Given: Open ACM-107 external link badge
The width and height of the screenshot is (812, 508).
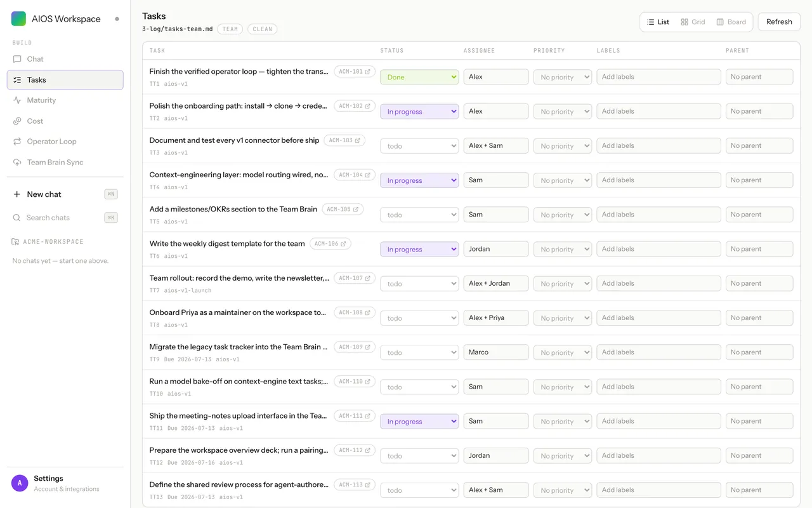Looking at the screenshot, I should [355, 278].
